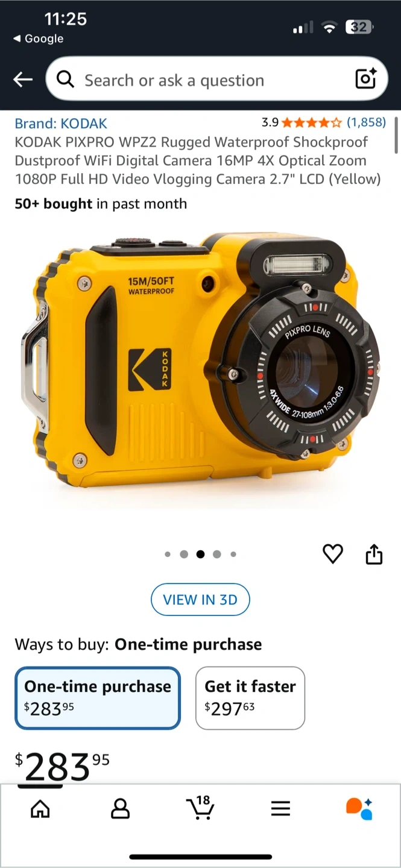Open the 1,858 reviews link
The width and height of the screenshot is (401, 868).
tap(366, 122)
